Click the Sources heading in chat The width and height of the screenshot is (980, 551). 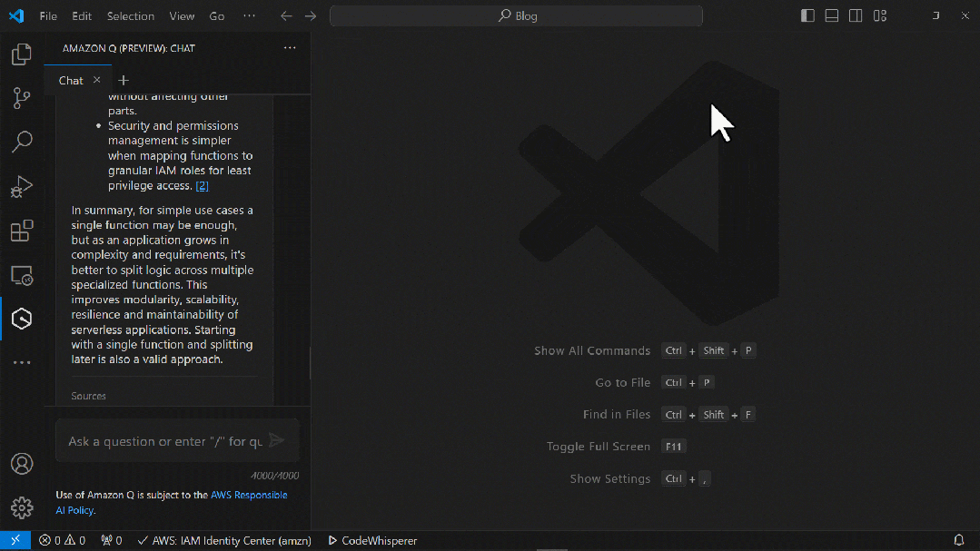click(x=89, y=396)
